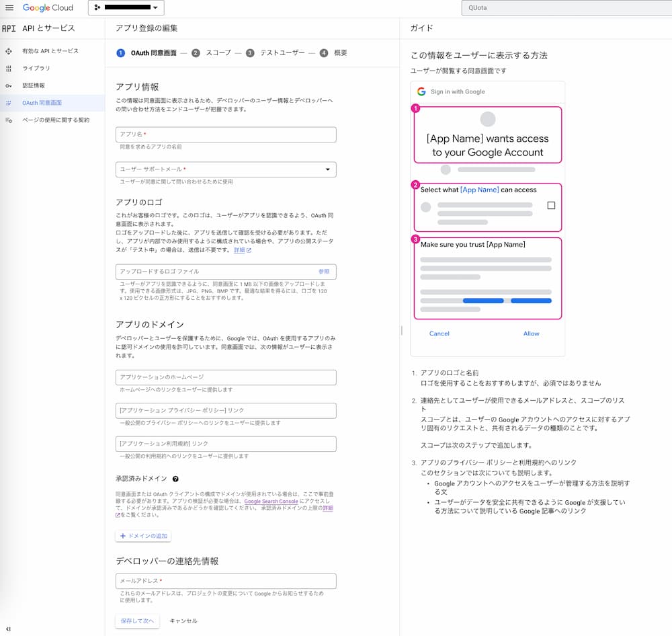Viewport: 672px width, 636px height.
Task: Open the project selector dropdown
Action: (x=126, y=8)
